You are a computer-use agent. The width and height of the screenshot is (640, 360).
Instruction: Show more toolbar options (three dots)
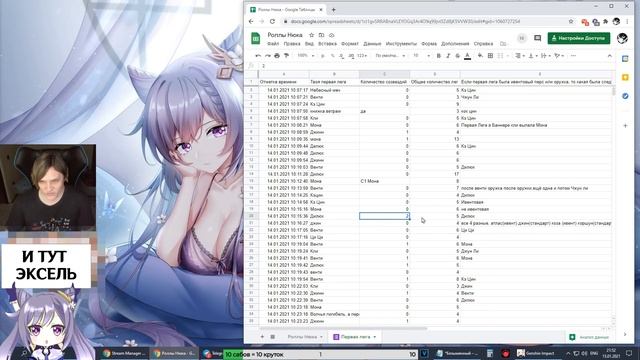pyautogui.click(x=573, y=56)
